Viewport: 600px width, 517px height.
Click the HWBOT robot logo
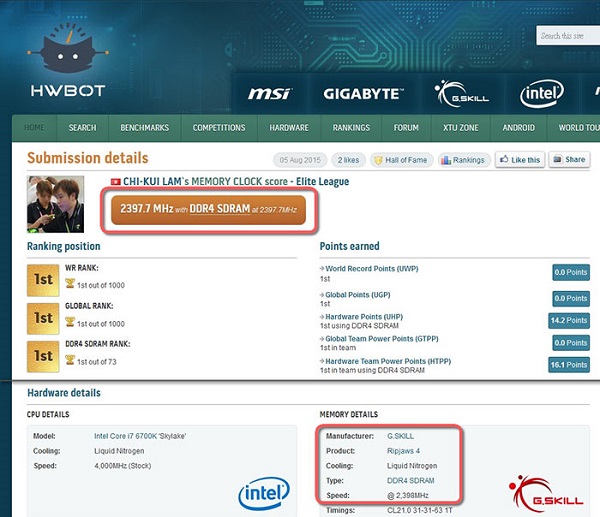(x=68, y=59)
